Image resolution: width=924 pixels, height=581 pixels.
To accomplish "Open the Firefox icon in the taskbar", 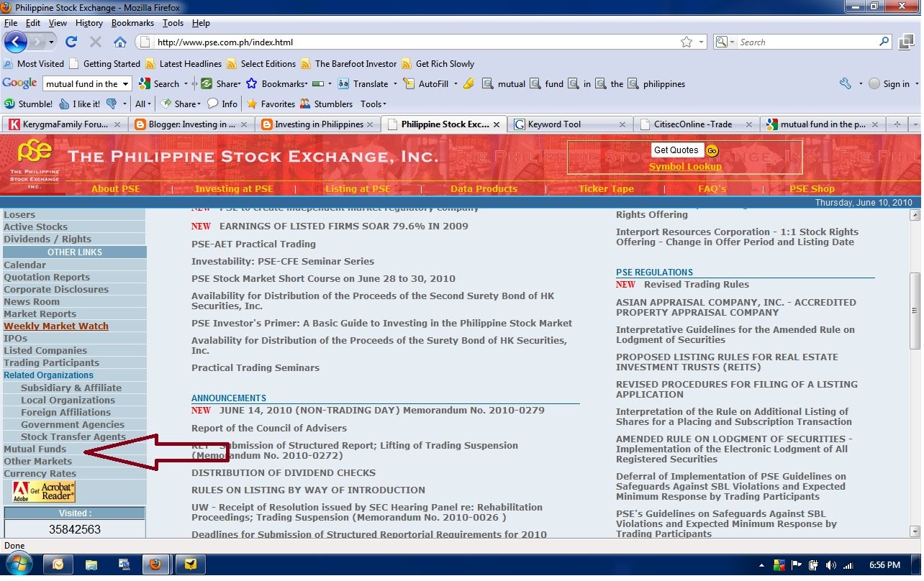I will 155,564.
